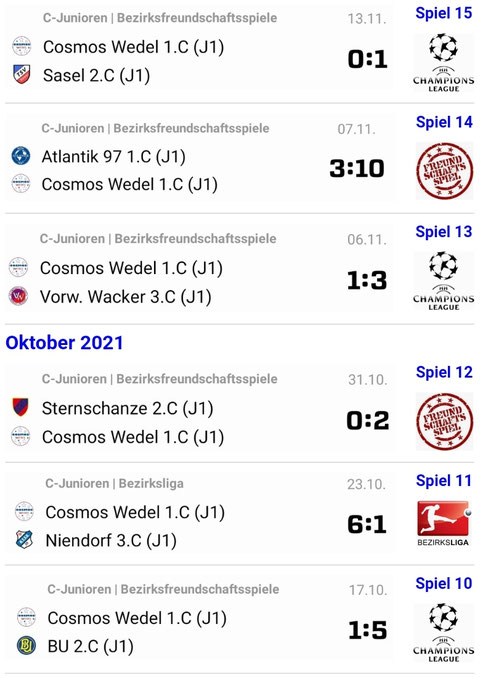480x677 pixels.
Task: Open the Spiel 10 link
Action: coord(444,583)
